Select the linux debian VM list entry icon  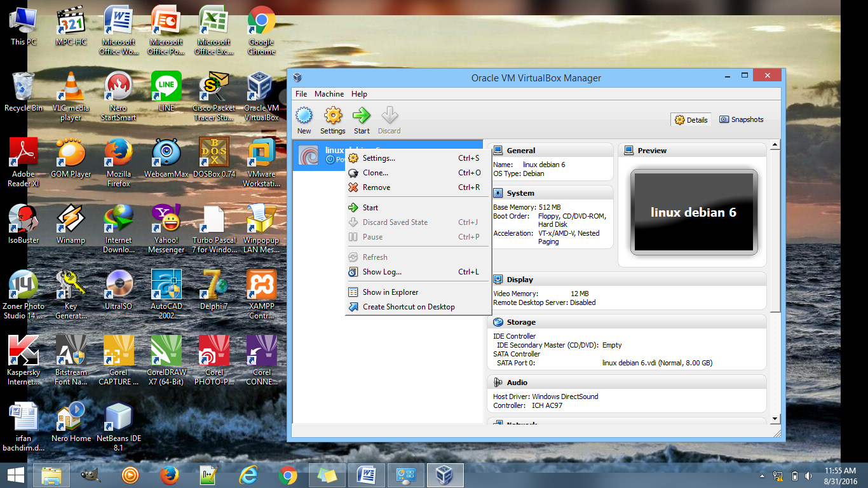(309, 155)
